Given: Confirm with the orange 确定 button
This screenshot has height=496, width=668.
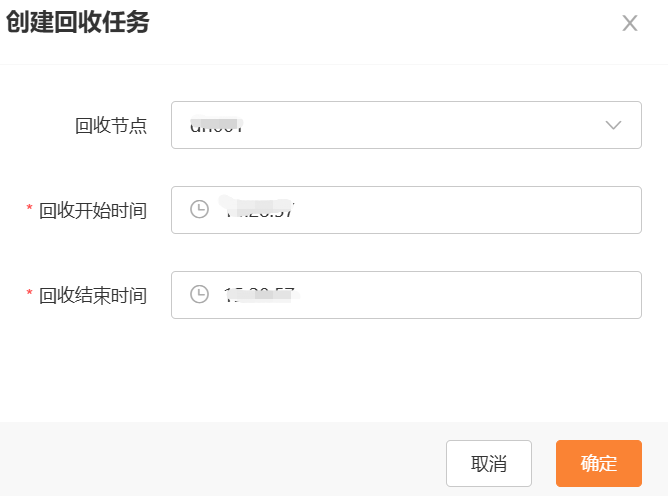Looking at the screenshot, I should click(x=599, y=463).
